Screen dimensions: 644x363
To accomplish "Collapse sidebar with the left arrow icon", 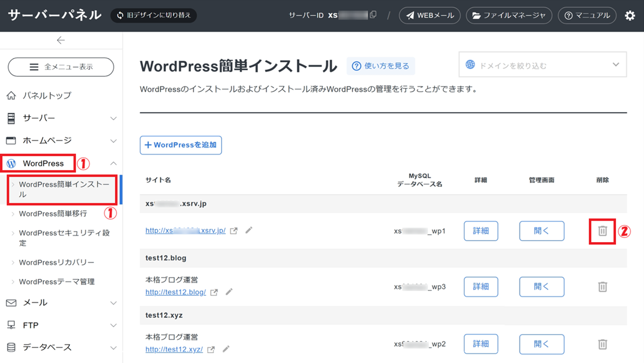I will point(61,40).
